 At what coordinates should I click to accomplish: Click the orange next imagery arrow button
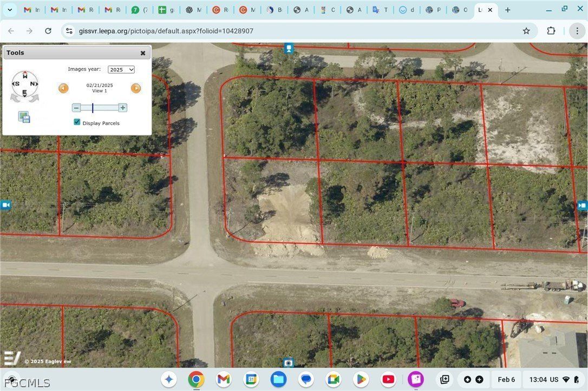coord(136,88)
